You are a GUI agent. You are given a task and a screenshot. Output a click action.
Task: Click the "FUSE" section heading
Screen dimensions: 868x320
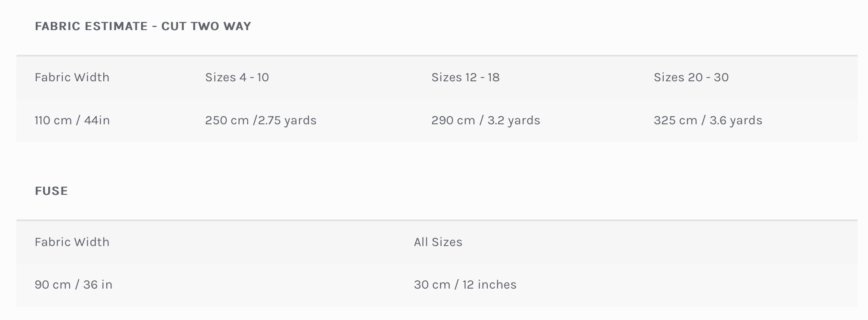tap(51, 191)
